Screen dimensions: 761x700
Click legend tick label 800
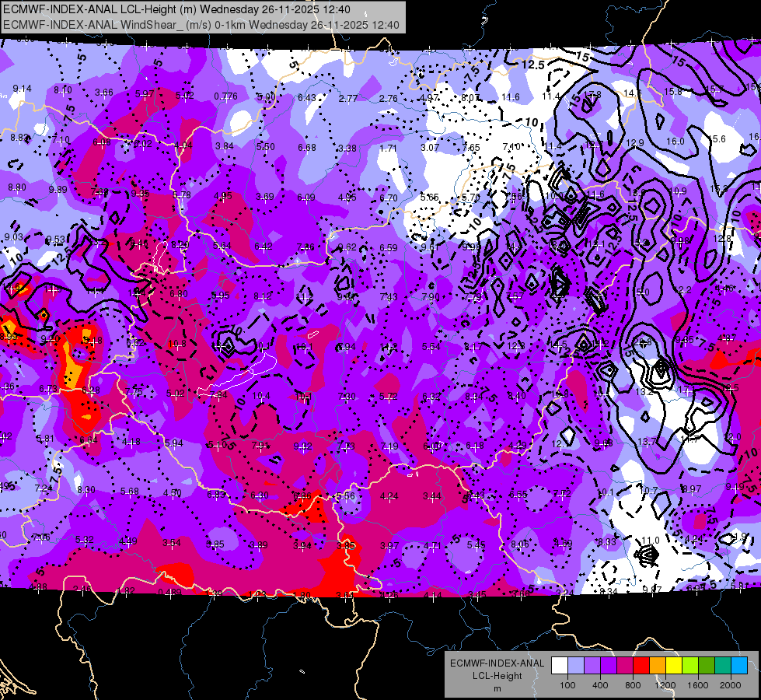(x=633, y=685)
